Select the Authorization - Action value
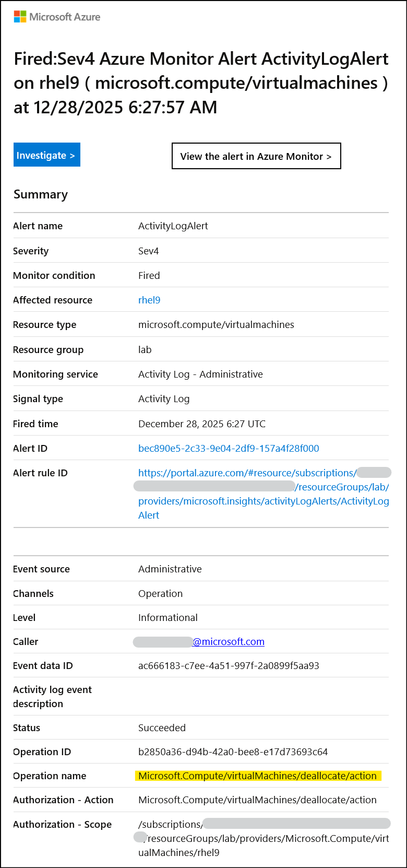 click(257, 800)
